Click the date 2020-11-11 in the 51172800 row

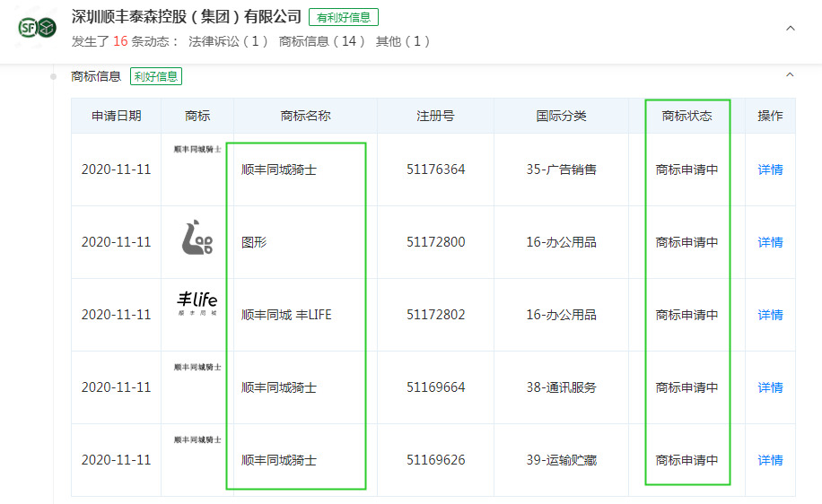pyautogui.click(x=116, y=242)
